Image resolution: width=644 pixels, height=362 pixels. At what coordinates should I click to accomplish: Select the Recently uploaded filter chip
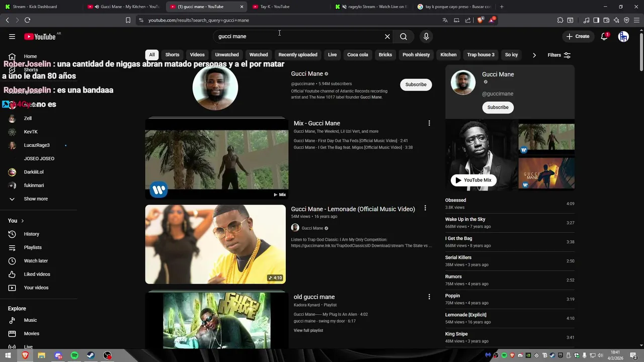(298, 55)
